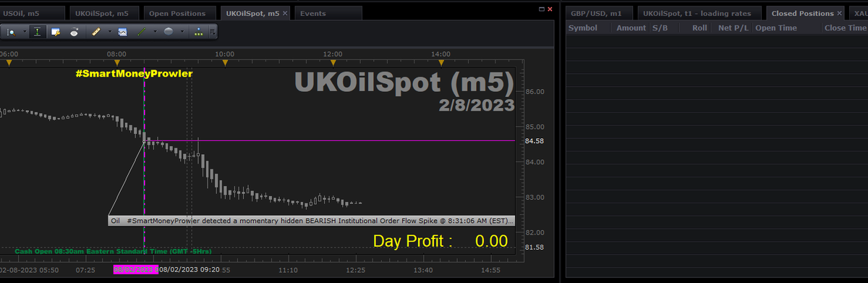The image size is (868, 283).
Task: Click the #SmartMoneyProwler yellow label
Action: (134, 73)
